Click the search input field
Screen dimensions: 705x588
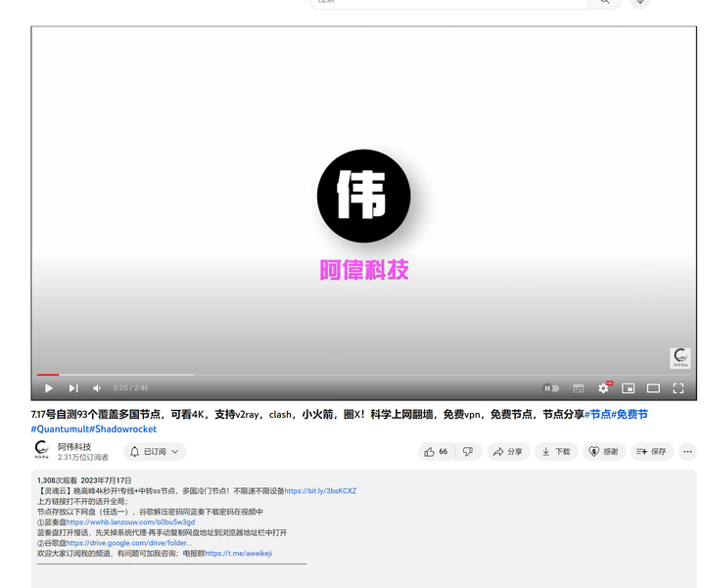tap(448, 2)
